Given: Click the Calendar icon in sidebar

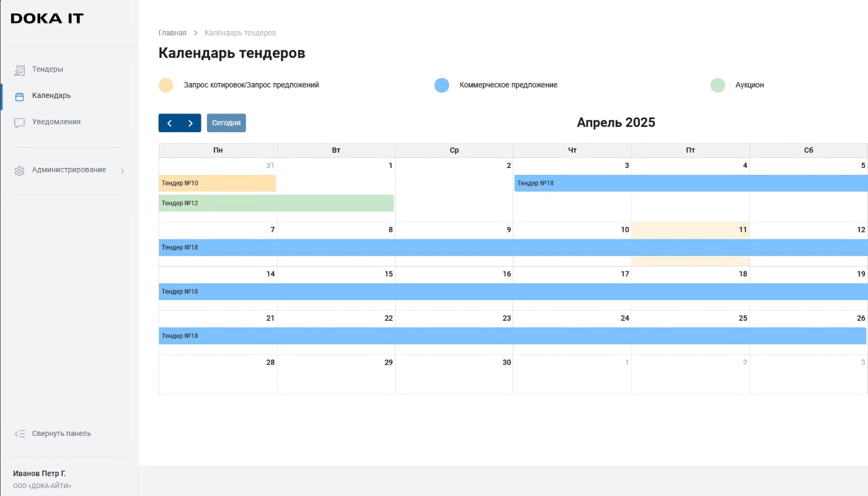Looking at the screenshot, I should pyautogui.click(x=19, y=96).
